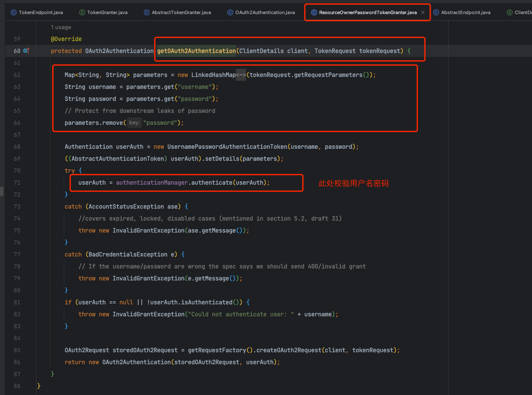532x395 pixels.
Task: Click the class icon on OAuth2Authentication.java tab
Action: pyautogui.click(x=230, y=12)
